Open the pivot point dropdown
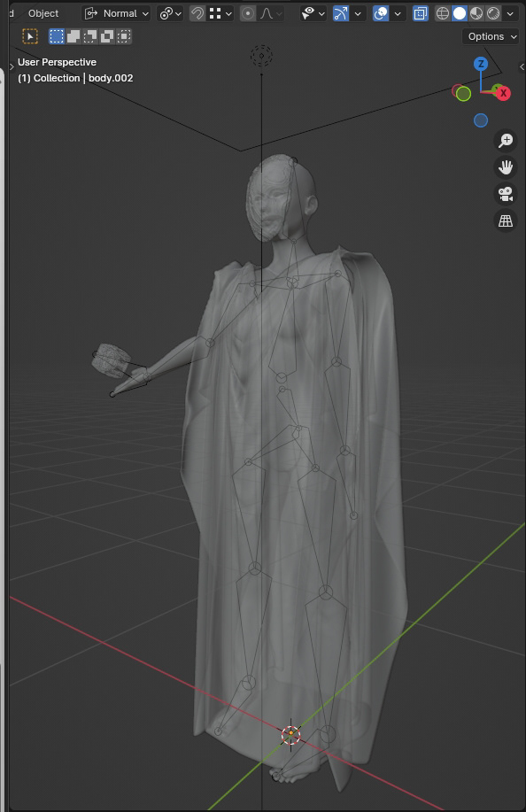 coord(170,13)
